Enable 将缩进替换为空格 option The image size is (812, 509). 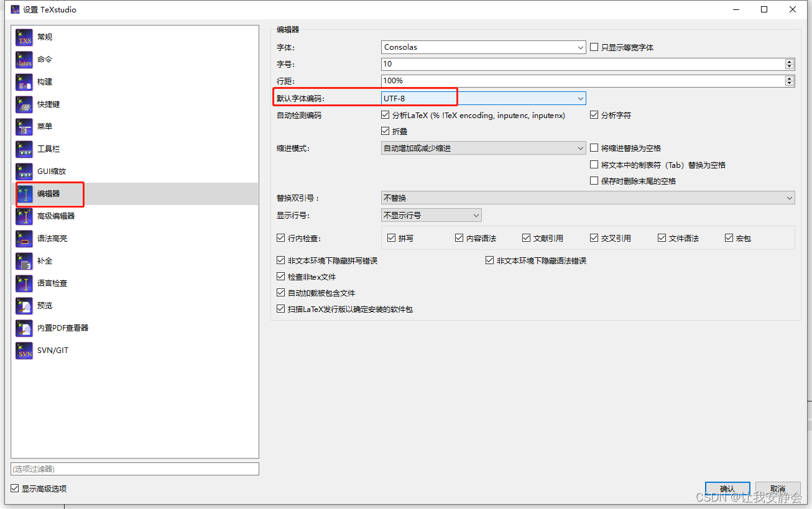tap(594, 148)
